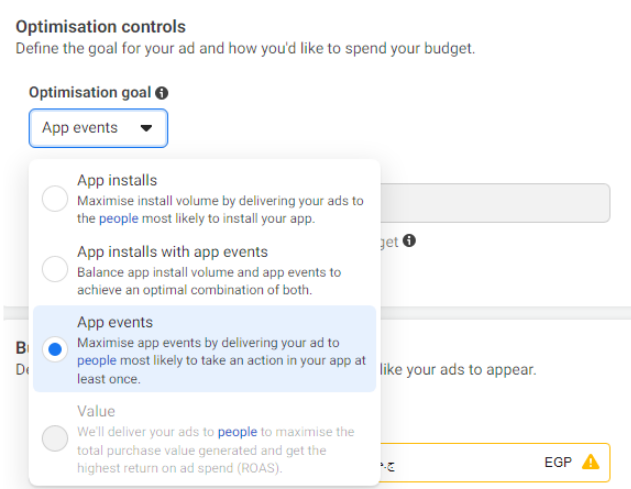Viewport: 631px width, 489px height.
Task: Click the highlighted 'App events' option title
Action: 115,323
